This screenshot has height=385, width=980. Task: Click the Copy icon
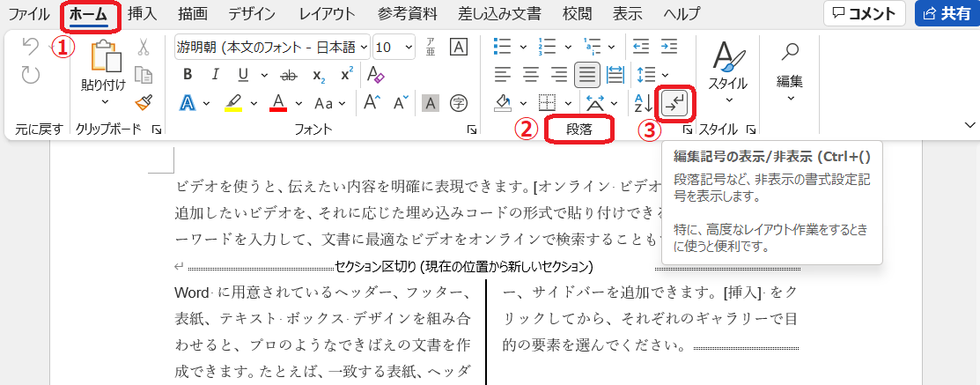point(144,74)
